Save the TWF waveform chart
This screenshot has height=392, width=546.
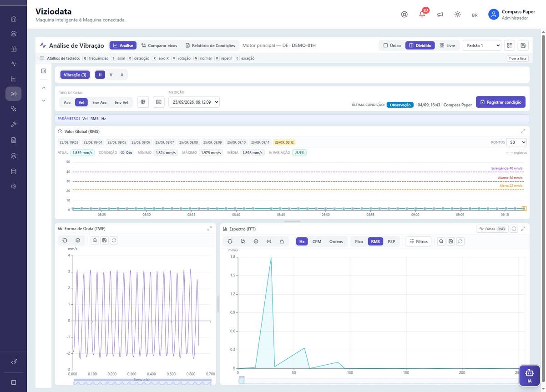tap(104, 240)
